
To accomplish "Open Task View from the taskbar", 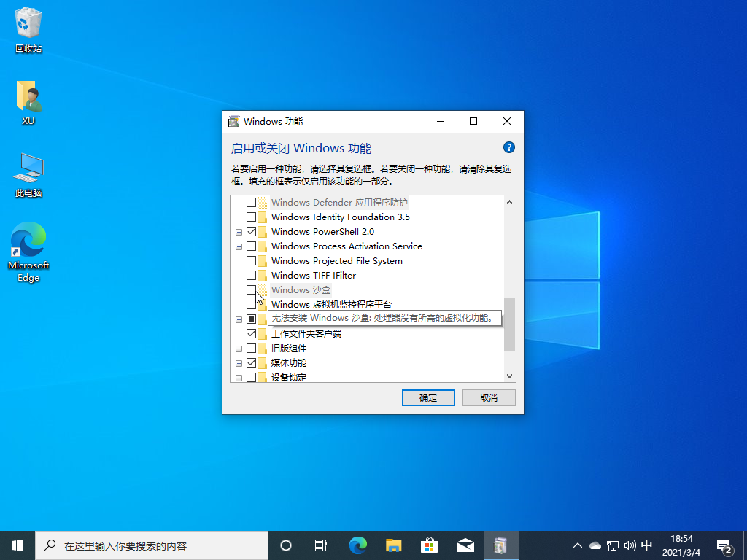I will pyautogui.click(x=321, y=545).
